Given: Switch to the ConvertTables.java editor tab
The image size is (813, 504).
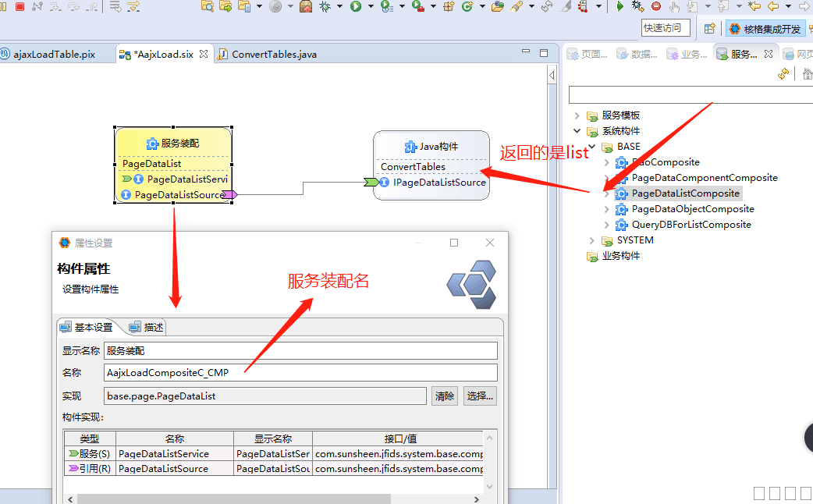Looking at the screenshot, I should pyautogui.click(x=273, y=55).
